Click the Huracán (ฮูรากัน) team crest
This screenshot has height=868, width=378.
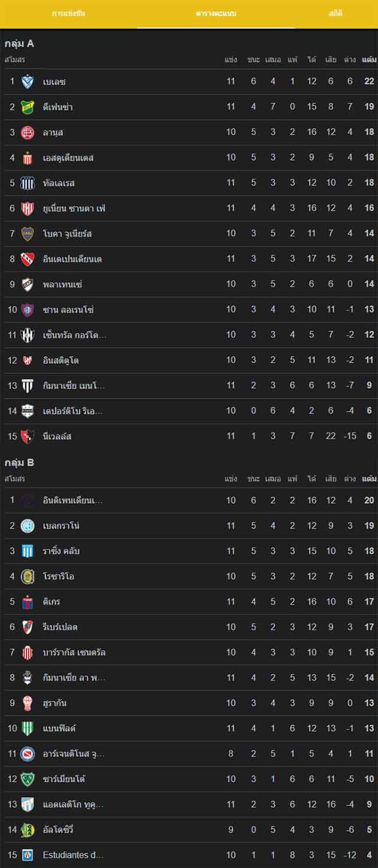coord(28,703)
